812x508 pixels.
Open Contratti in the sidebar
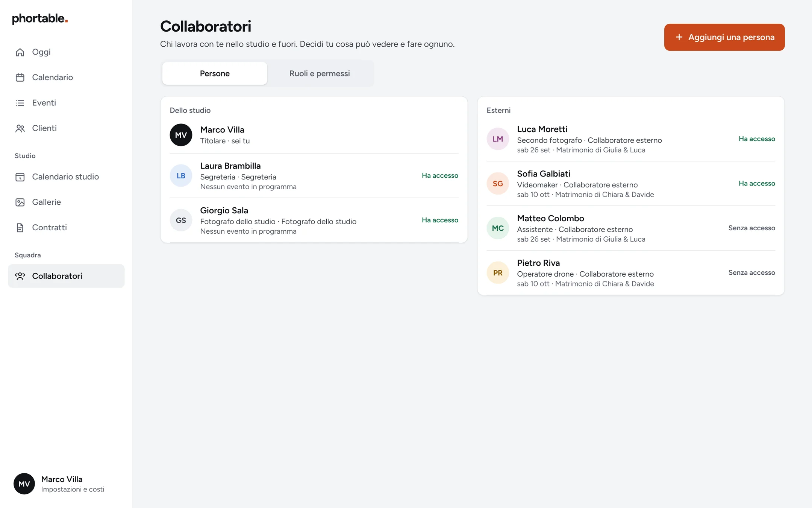[x=66, y=228]
